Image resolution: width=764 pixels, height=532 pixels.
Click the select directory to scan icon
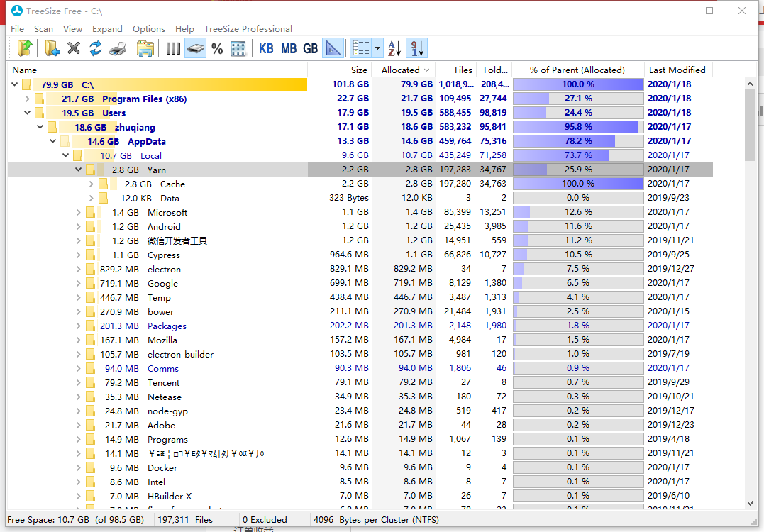coord(52,48)
